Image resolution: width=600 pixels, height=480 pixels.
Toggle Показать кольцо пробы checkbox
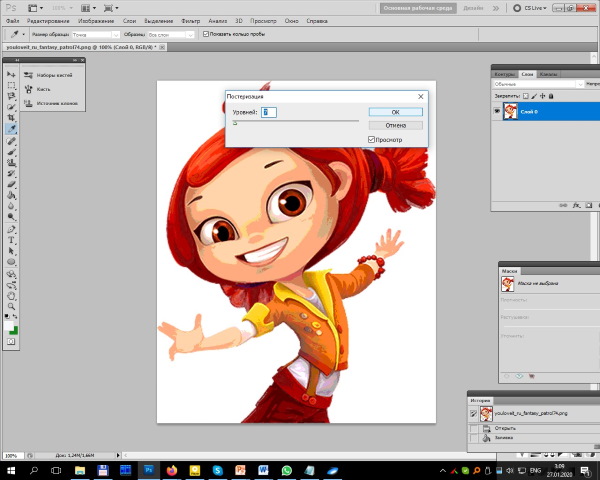(x=206, y=34)
